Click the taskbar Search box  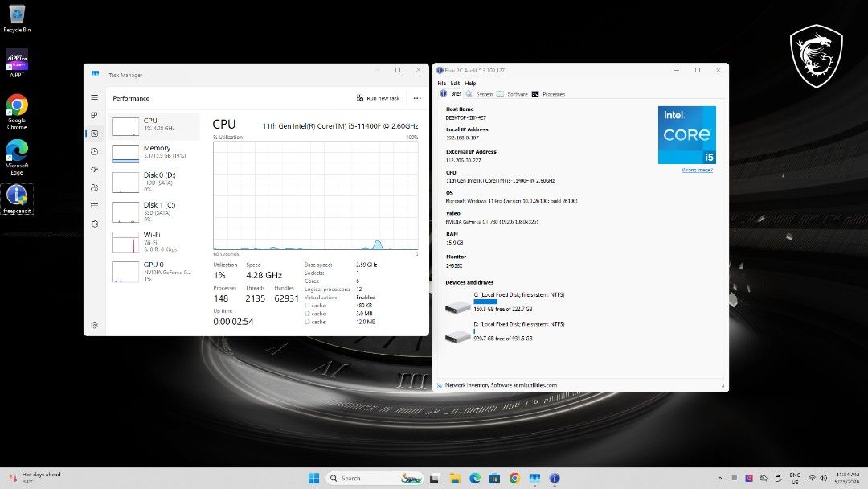375,478
